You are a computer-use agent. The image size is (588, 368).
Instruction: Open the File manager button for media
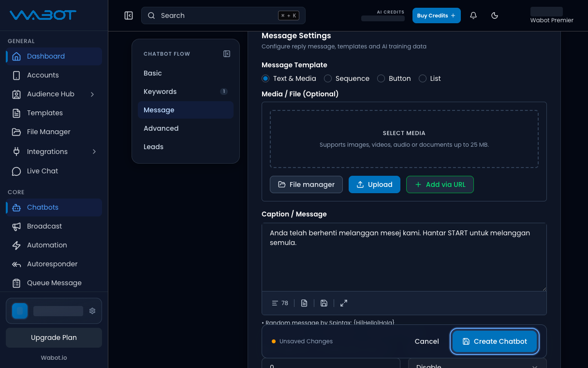(x=306, y=184)
